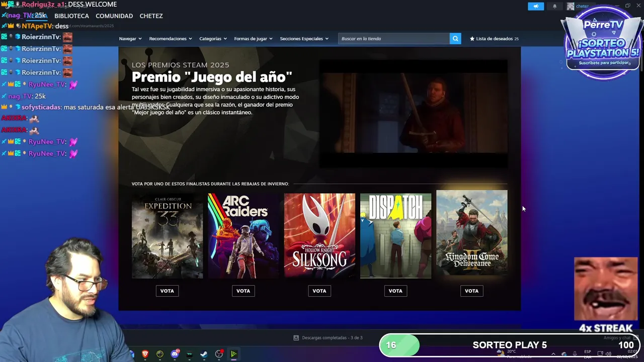Show hidden system tray icons
Image resolution: width=644 pixels, height=362 pixels.
point(553,354)
